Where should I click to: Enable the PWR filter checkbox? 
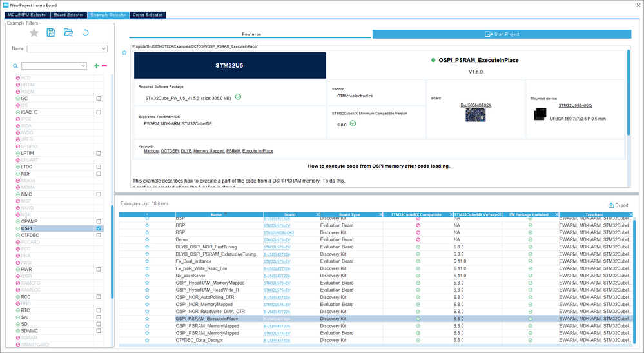[x=99, y=270]
